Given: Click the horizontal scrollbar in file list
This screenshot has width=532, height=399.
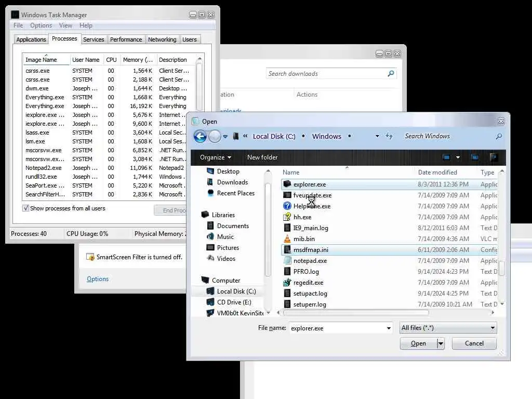Looking at the screenshot, I should [x=356, y=312].
